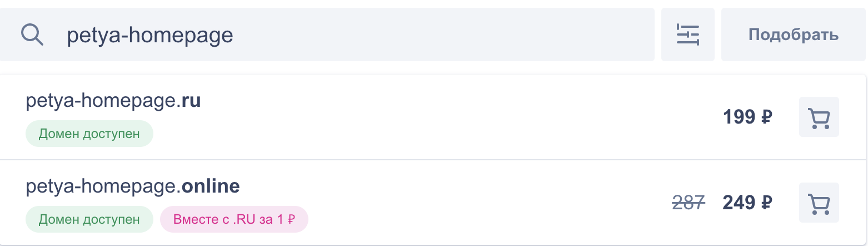Open the "Вместе с .RU за 1 ₽" promo badge
868x246 pixels.
234,219
